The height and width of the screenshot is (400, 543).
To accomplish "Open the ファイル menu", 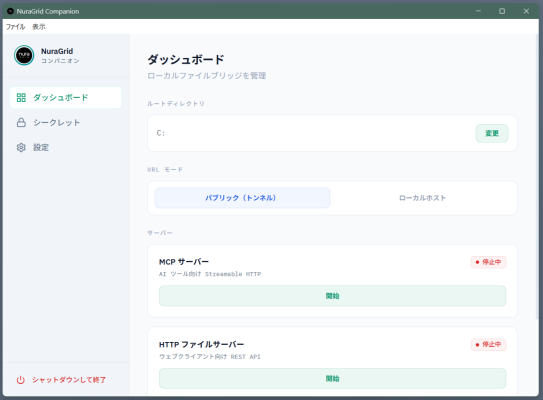I will (16, 27).
